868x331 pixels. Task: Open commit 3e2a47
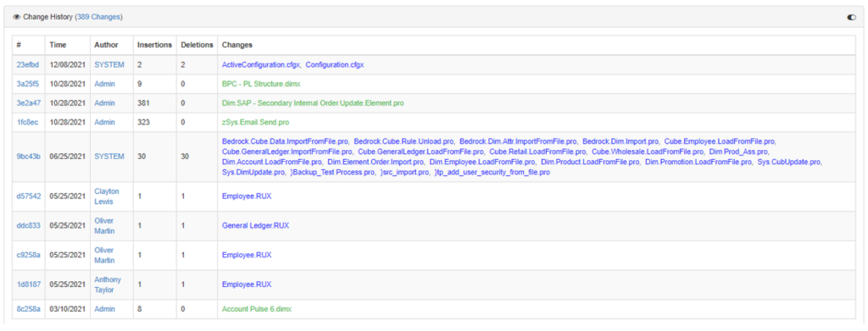29,102
